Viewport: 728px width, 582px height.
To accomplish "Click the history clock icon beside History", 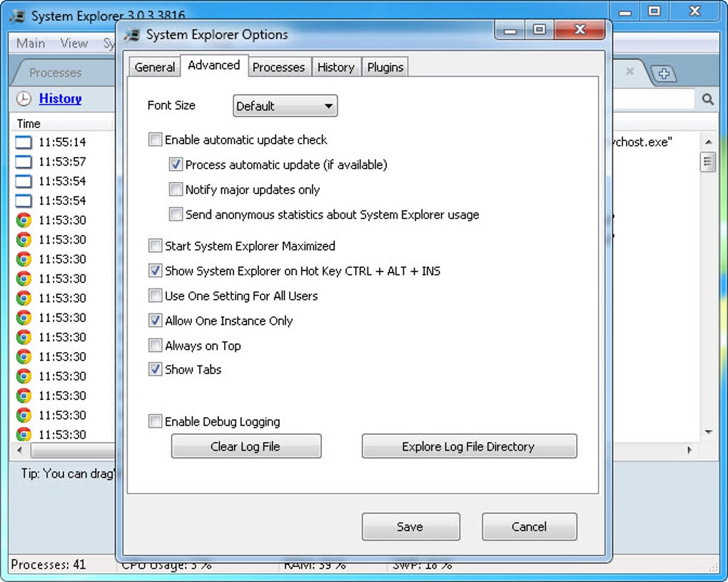I will 24,99.
